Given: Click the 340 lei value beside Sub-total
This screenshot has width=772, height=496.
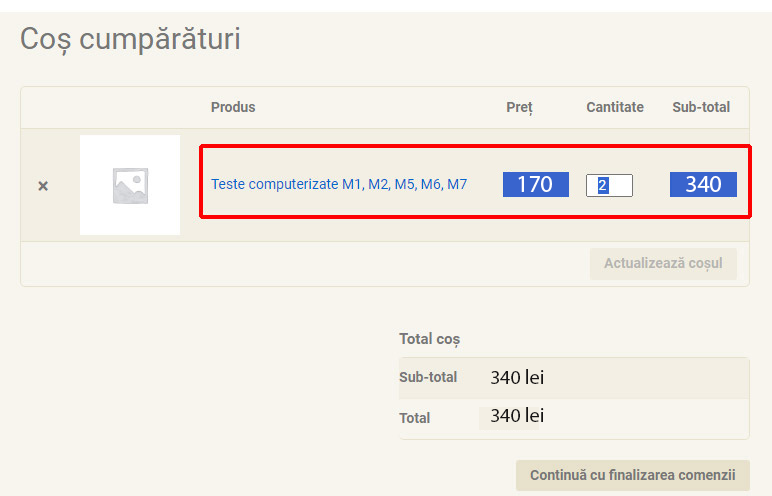Looking at the screenshot, I should (516, 377).
